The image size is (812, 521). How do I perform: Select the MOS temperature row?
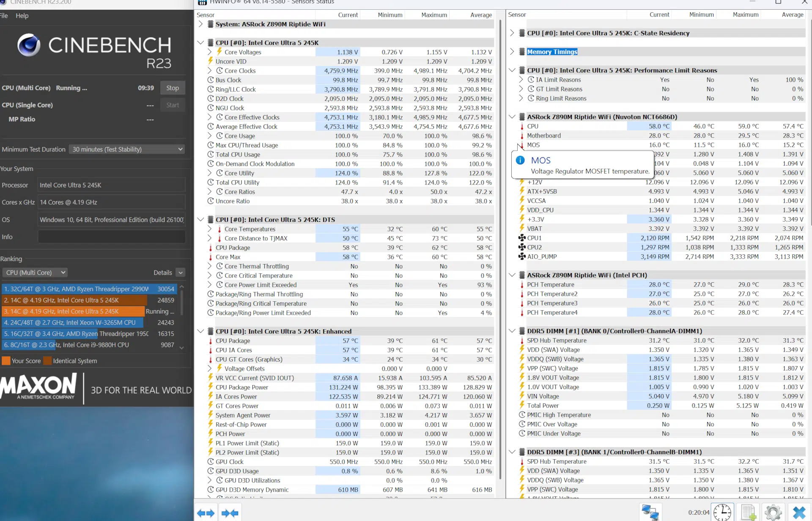point(662,145)
